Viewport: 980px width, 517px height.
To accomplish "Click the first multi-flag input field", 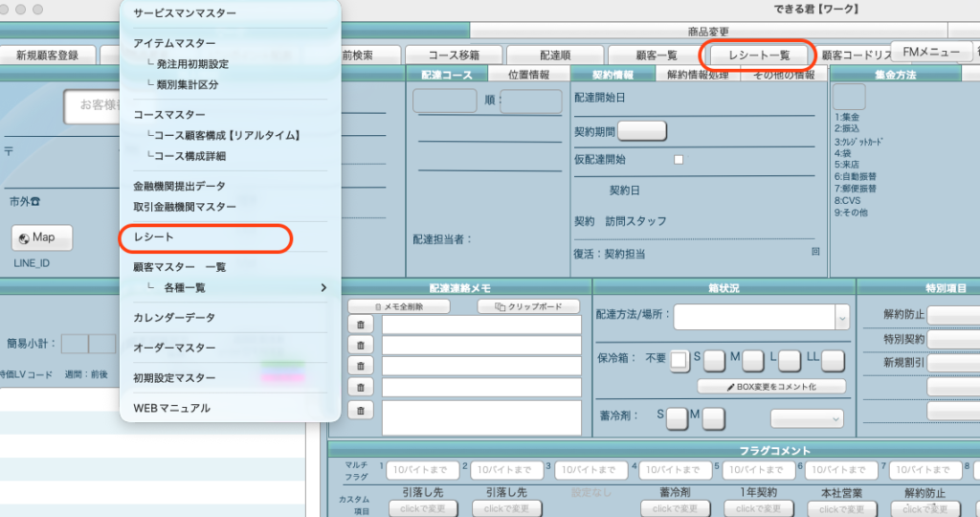I will (420, 470).
